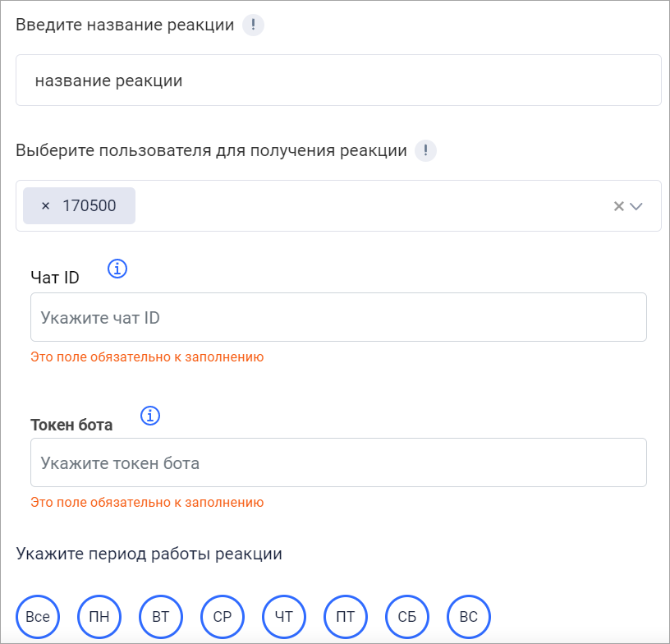
Task: Click the info icon next to Токен бота
Action: pos(149,416)
